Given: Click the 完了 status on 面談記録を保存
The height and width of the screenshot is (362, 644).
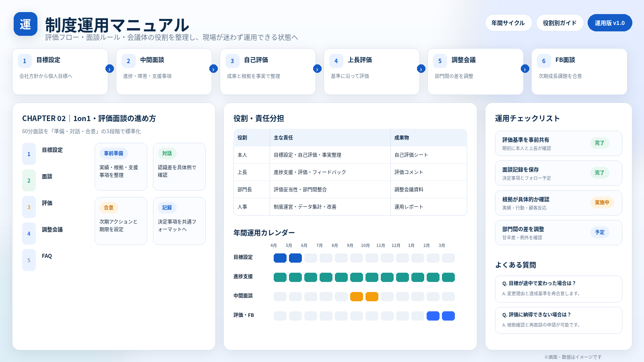Looking at the screenshot, I should [600, 173].
